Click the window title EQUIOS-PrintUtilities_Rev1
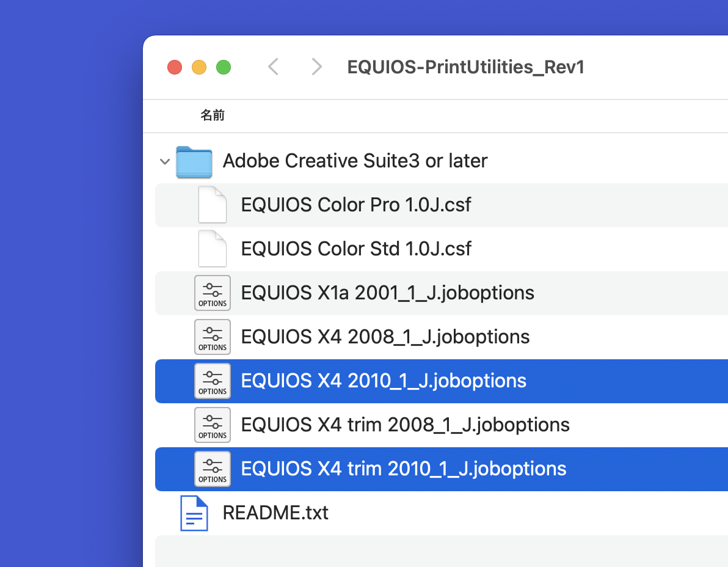The height and width of the screenshot is (567, 728). (466, 67)
